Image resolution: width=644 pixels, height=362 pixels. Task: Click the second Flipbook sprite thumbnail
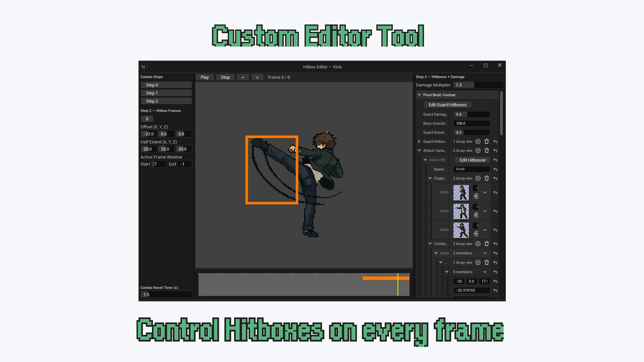461,211
